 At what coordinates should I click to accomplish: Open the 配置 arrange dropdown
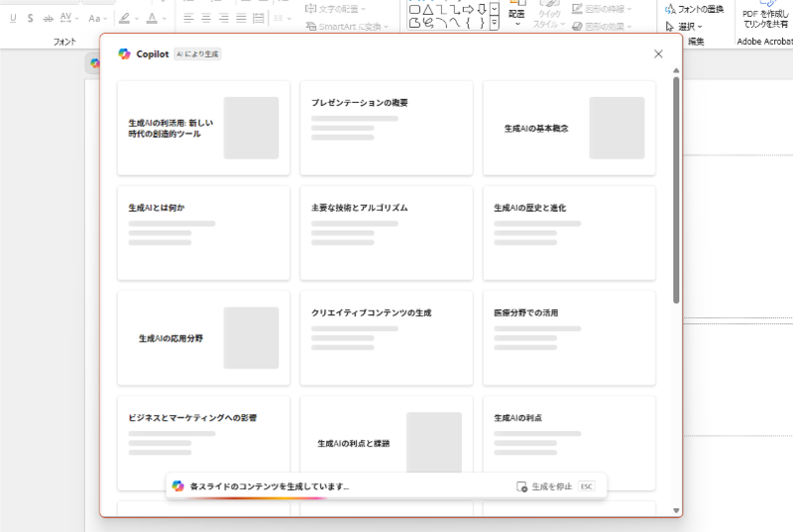516,15
